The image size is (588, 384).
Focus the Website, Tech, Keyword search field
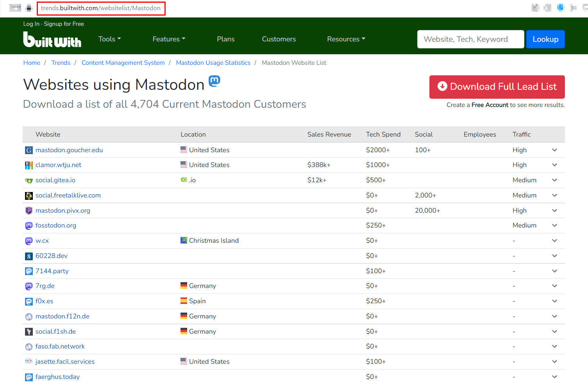(470, 39)
